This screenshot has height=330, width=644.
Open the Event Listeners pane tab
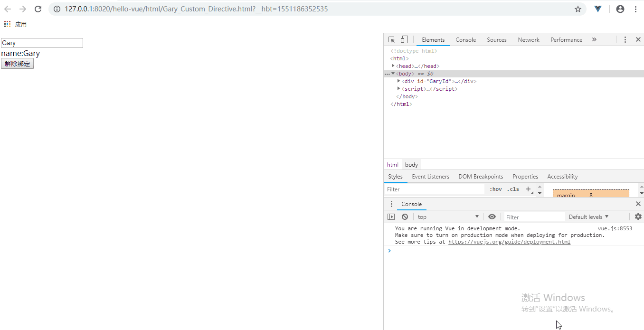tap(430, 177)
